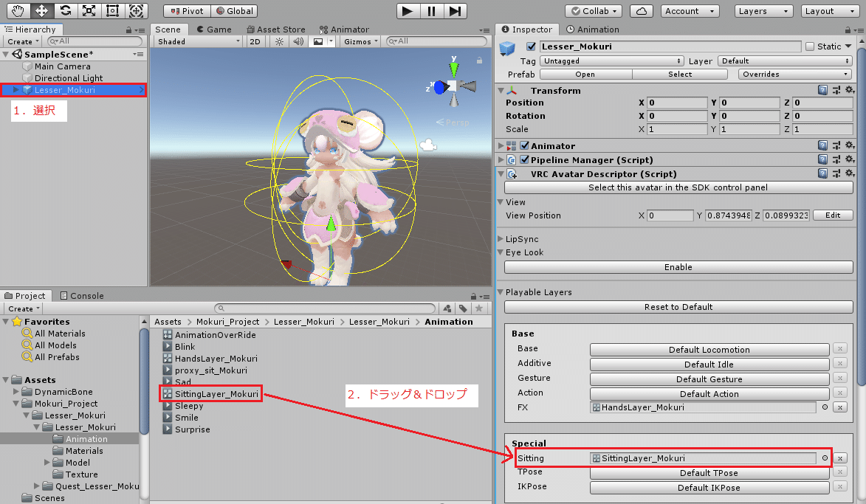Click the prefab Open button

tap(585, 74)
